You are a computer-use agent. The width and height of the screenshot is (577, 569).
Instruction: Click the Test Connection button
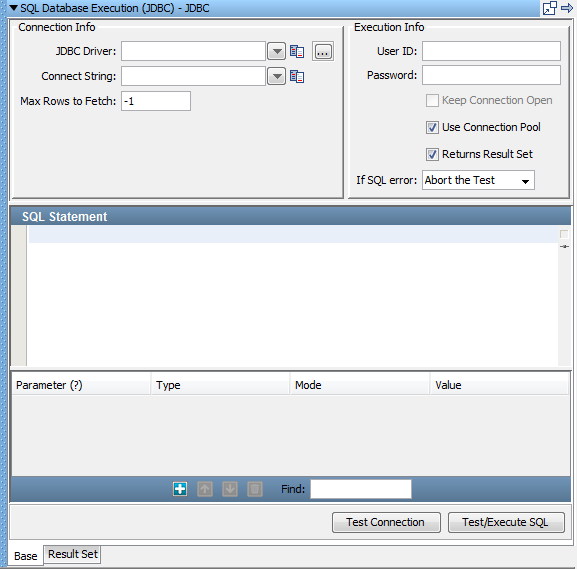(x=386, y=522)
